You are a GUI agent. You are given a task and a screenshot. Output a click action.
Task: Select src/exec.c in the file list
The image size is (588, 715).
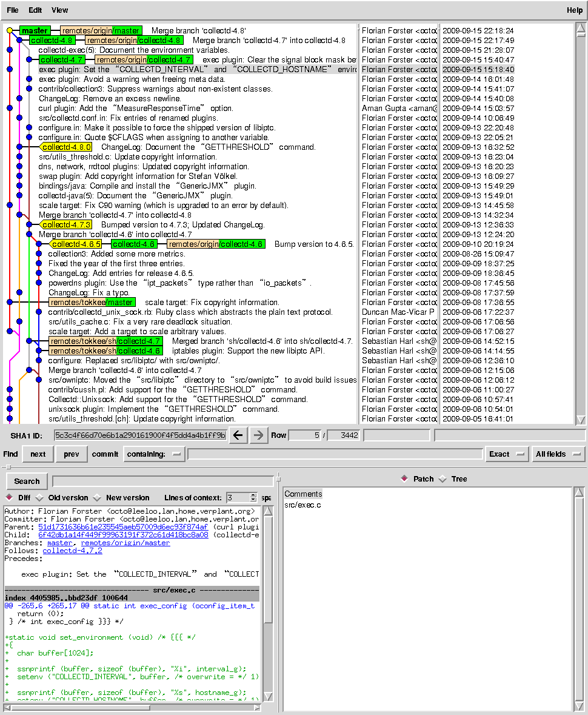point(302,505)
